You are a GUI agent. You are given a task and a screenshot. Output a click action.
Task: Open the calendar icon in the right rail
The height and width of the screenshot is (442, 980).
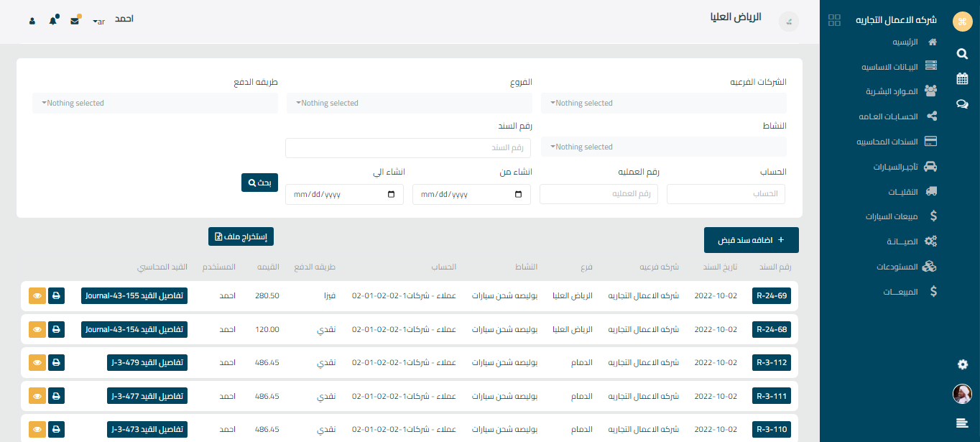(962, 78)
